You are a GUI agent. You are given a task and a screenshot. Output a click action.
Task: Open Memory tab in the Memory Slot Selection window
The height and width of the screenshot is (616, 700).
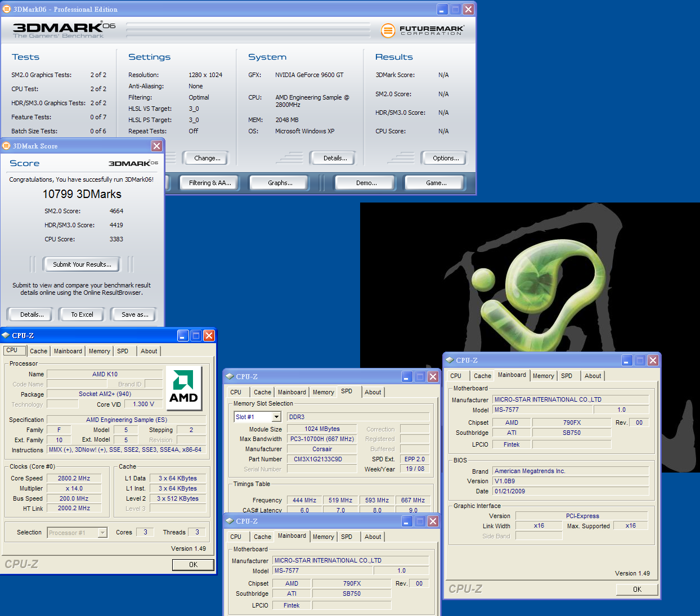click(323, 392)
